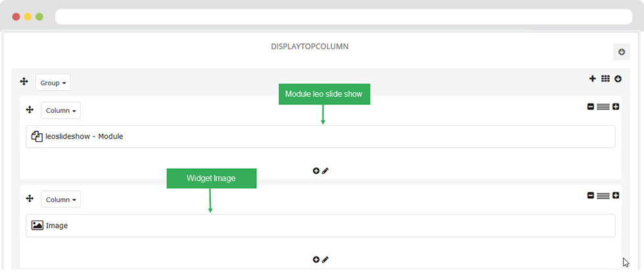Screen dimensions: 644x275
Task: Open the Column dropdown above Image widget
Action: tap(61, 200)
